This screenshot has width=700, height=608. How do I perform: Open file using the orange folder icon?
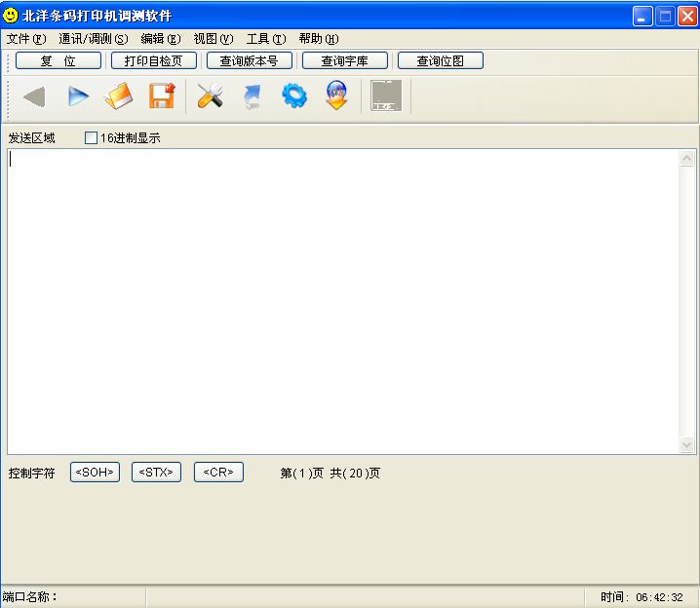pyautogui.click(x=118, y=96)
